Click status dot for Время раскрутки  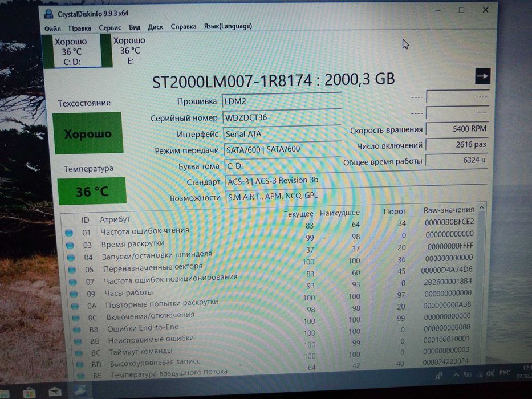pos(70,245)
